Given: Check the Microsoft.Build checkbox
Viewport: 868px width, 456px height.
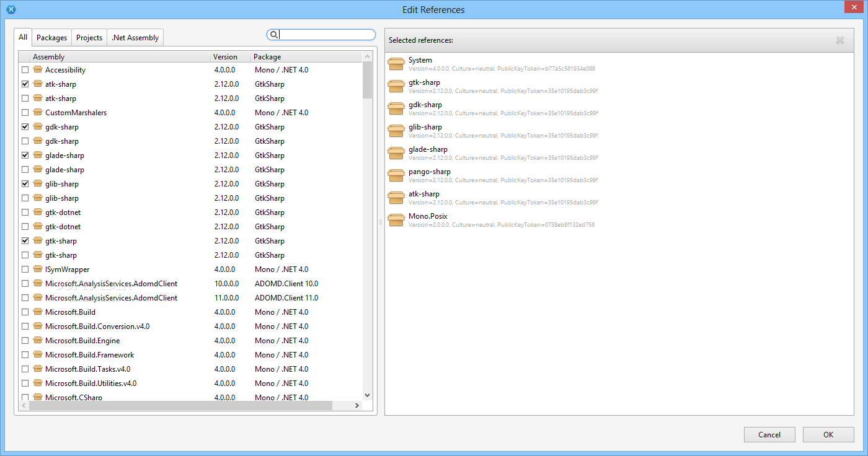Looking at the screenshot, I should pos(25,312).
